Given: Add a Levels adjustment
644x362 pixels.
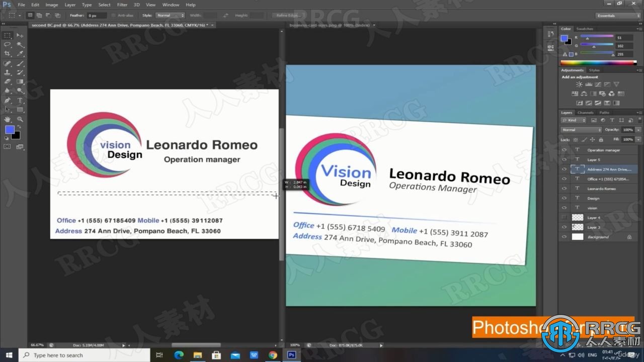Looking at the screenshot, I should click(588, 84).
